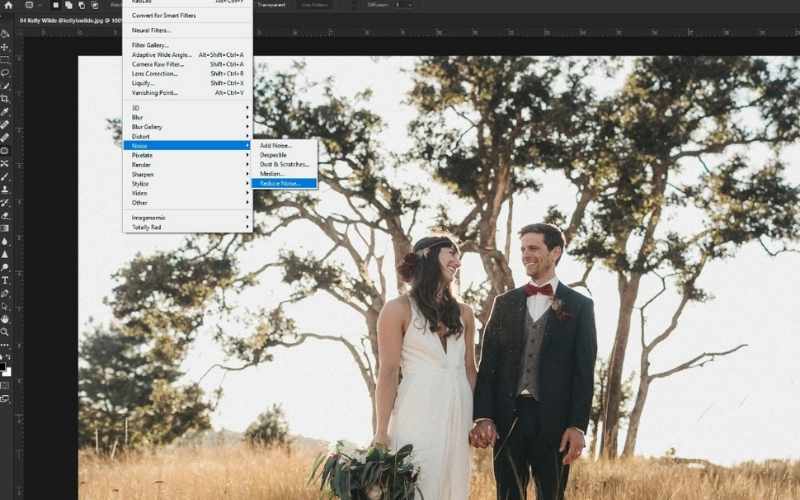The image size is (800, 500).
Task: Expand the Blur filter submenu
Action: pos(188,117)
